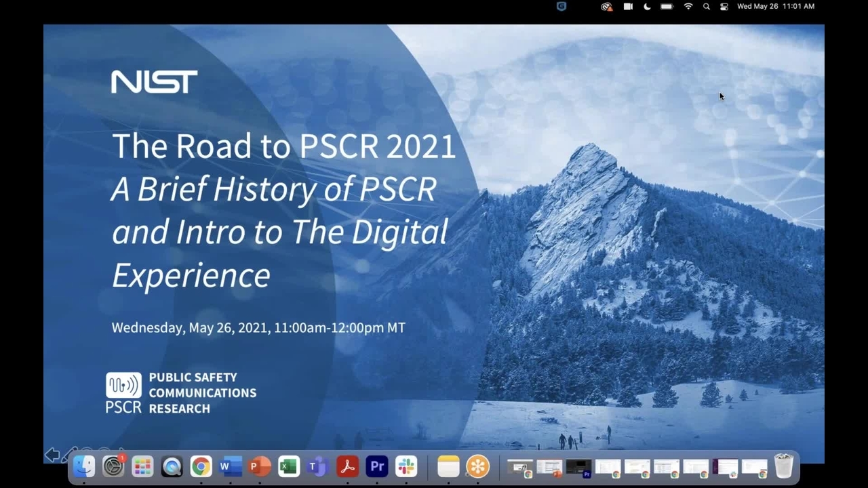This screenshot has height=488, width=868.
Task: Open Adobe Premiere Pro app icon
Action: 377,466
